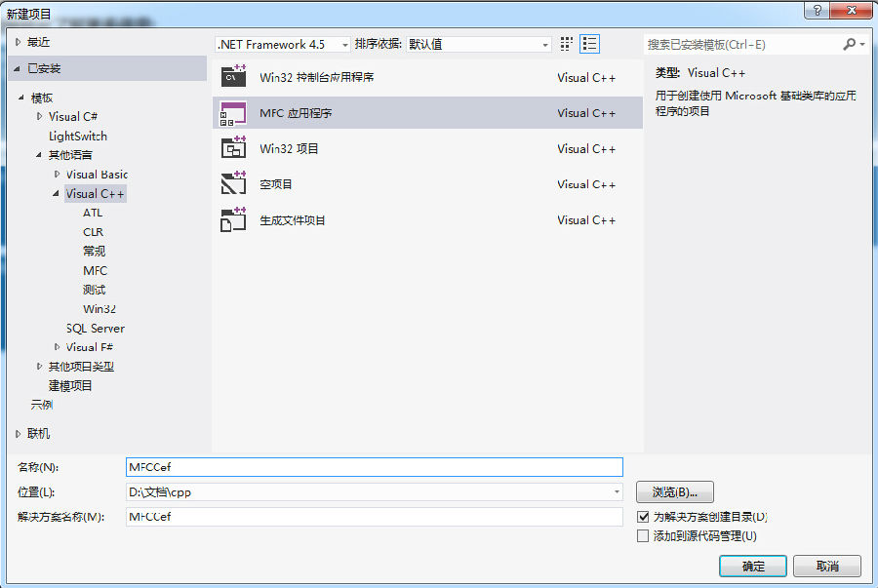Click 确定 to create the project
878x588 pixels.
[753, 567]
